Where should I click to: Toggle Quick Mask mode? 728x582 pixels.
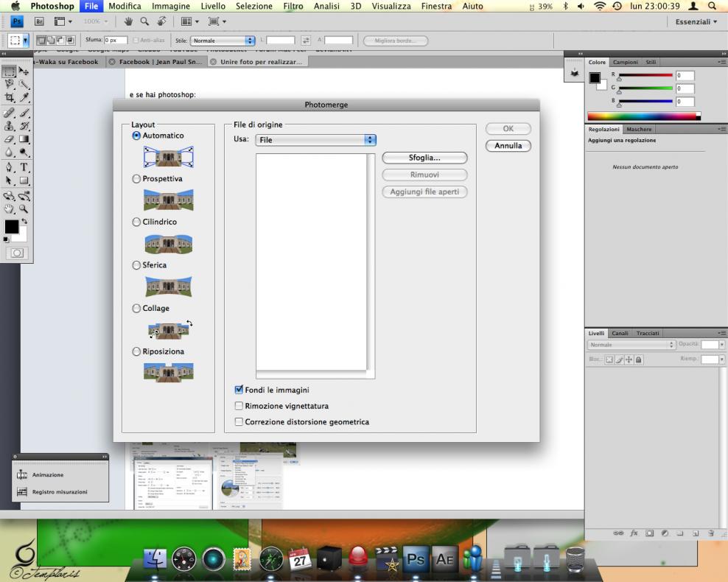tap(17, 253)
